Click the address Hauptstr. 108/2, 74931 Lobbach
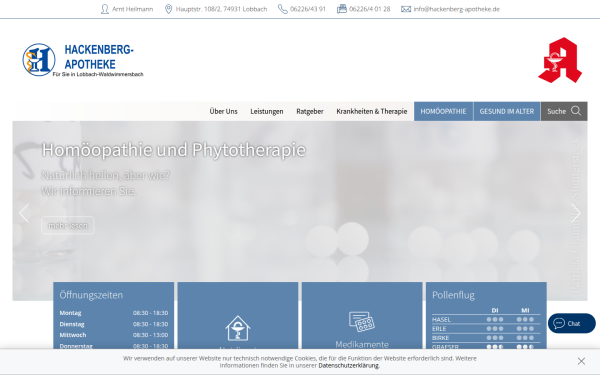Image resolution: width=600 pixels, height=375 pixels. click(222, 9)
